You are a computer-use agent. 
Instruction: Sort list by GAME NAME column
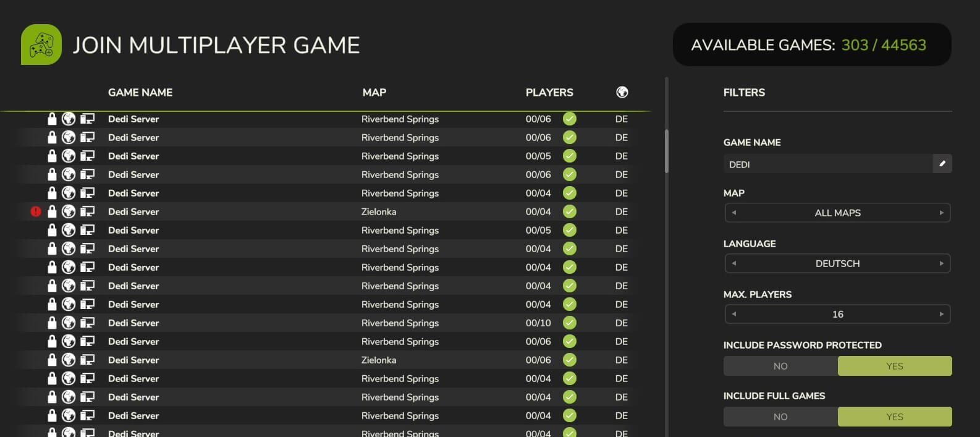tap(140, 92)
